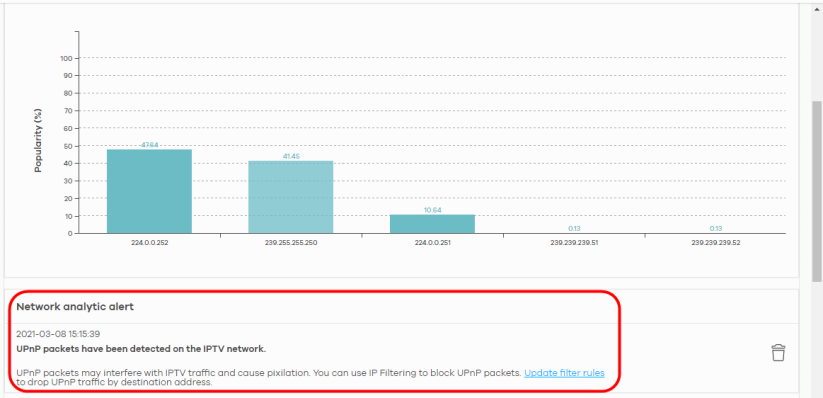Delete the UPnP alert with trash icon
This screenshot has height=398, width=823.
(778, 352)
